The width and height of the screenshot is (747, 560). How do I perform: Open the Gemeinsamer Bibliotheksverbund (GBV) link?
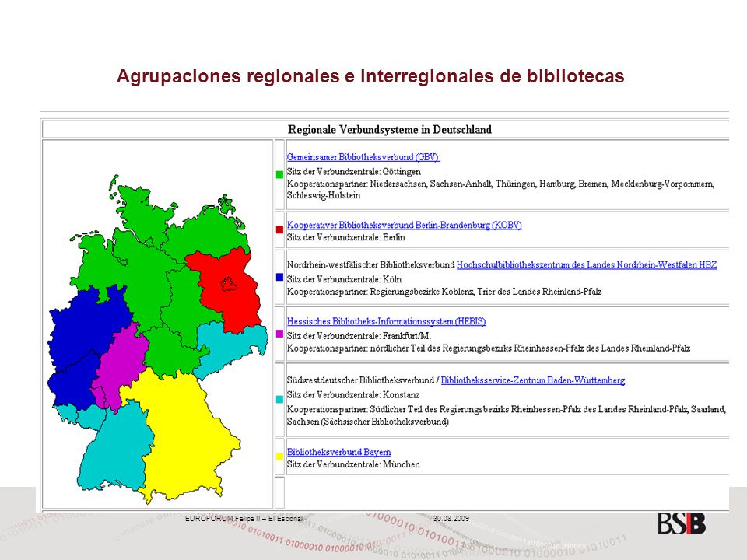(x=363, y=157)
